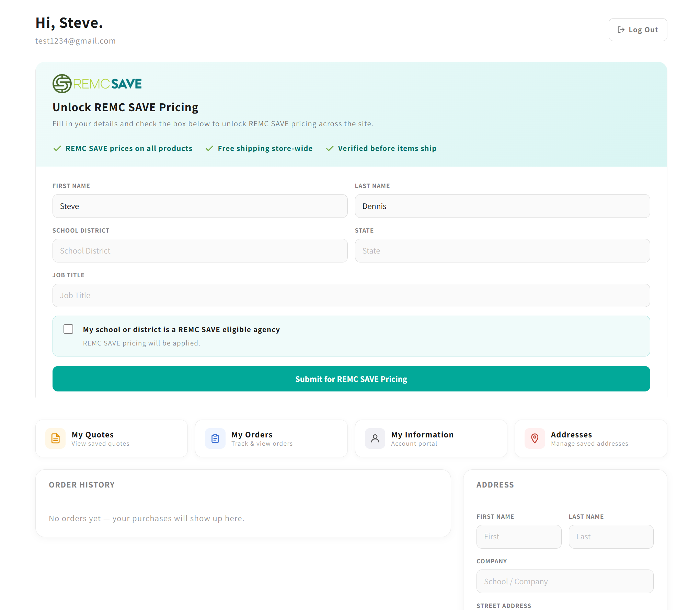
Task: Click checkmark beside Verified before items ship
Action: 330,149
